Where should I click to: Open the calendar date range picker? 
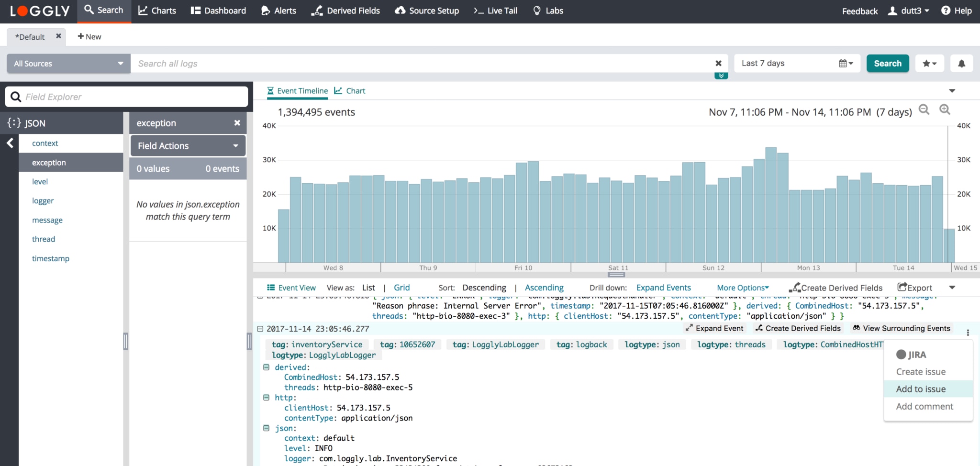pyautogui.click(x=846, y=64)
